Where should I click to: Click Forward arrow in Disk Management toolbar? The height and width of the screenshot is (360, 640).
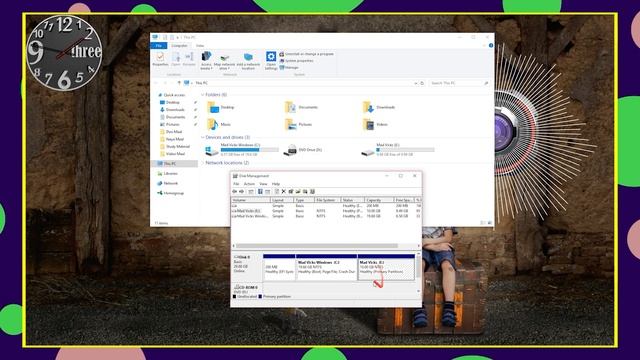(x=242, y=191)
